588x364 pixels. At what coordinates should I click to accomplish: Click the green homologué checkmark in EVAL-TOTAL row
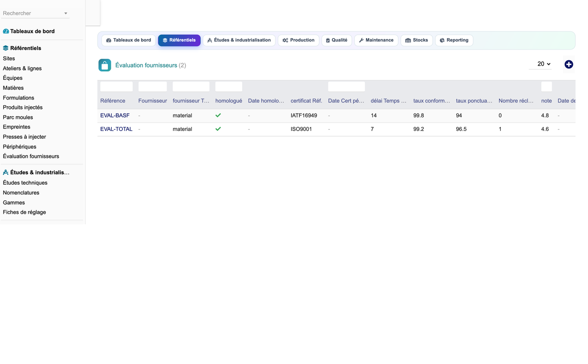click(x=218, y=129)
